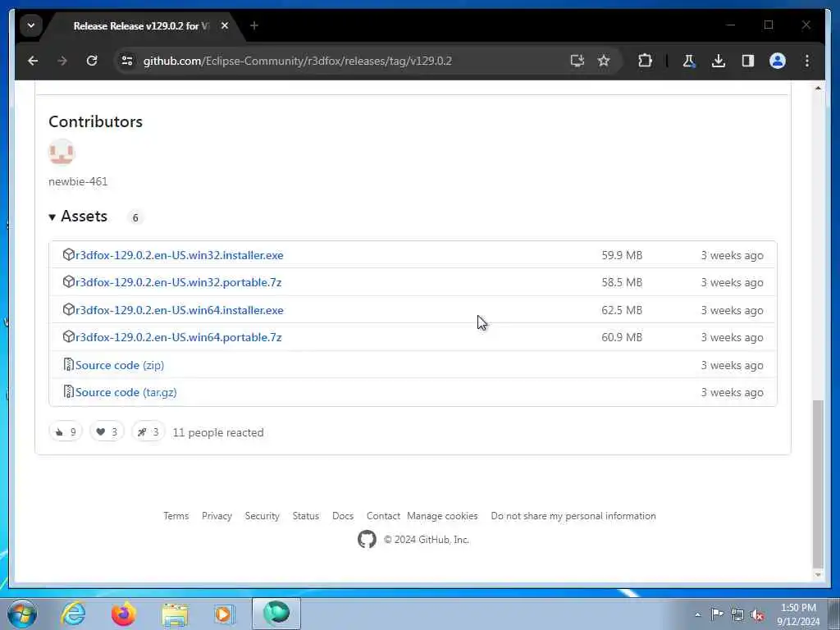Viewport: 840px width, 630px height.
Task: Open the Docs footer link
Action: tap(343, 516)
